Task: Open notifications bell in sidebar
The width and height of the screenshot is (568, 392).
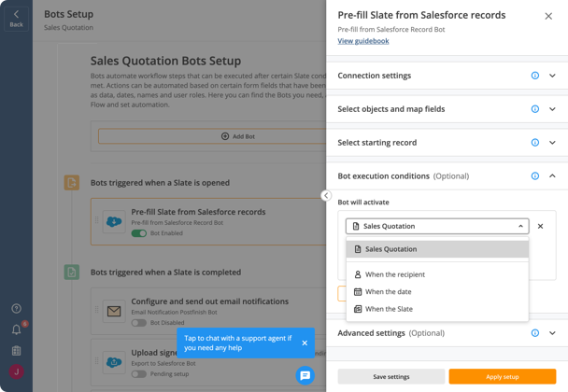Action: (x=16, y=329)
